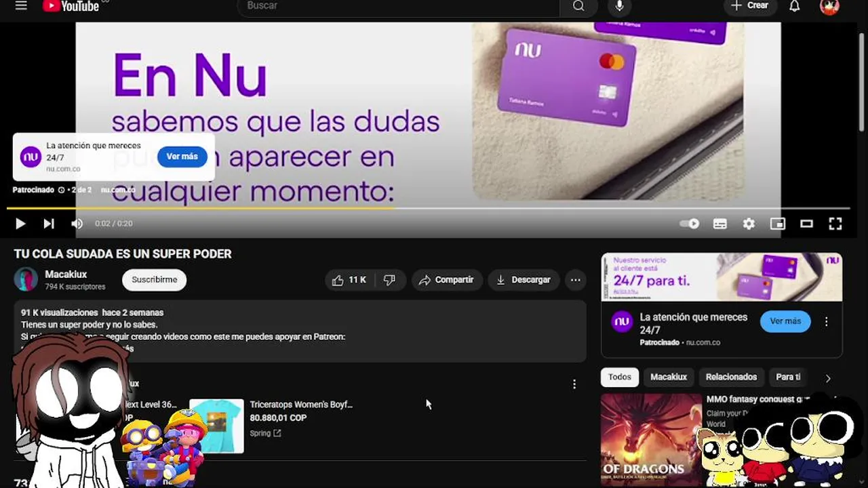Click the Nu logo on the ad overlay

(x=31, y=157)
